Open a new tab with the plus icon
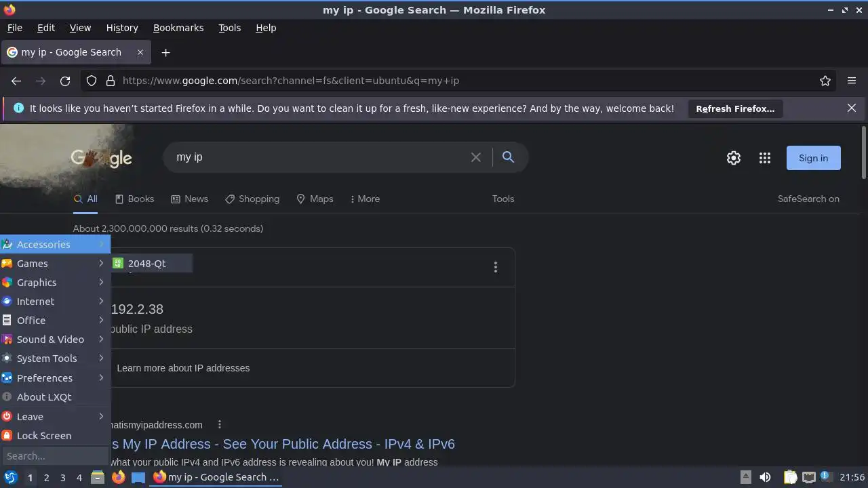The height and width of the screenshot is (488, 868). pyautogui.click(x=165, y=52)
